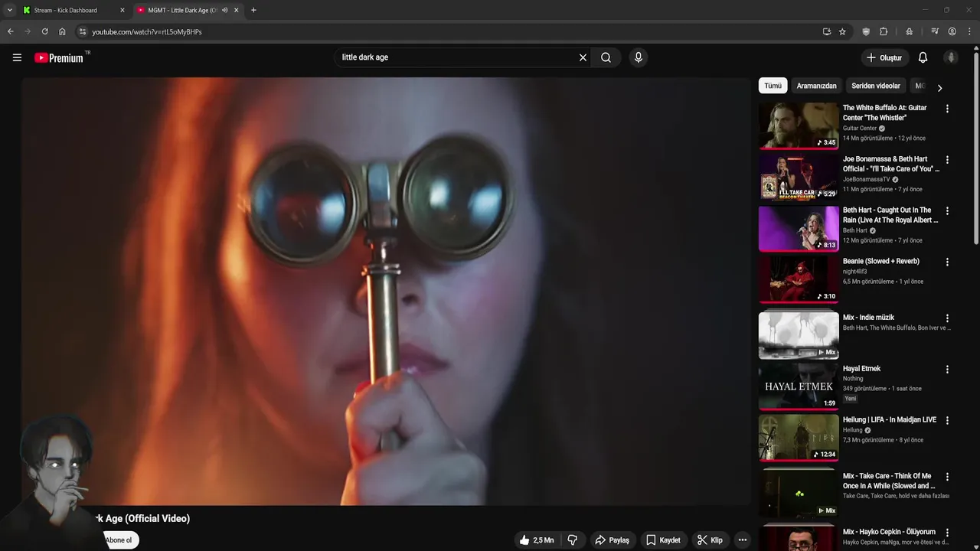
Task: Open browser home page
Action: 62,31
